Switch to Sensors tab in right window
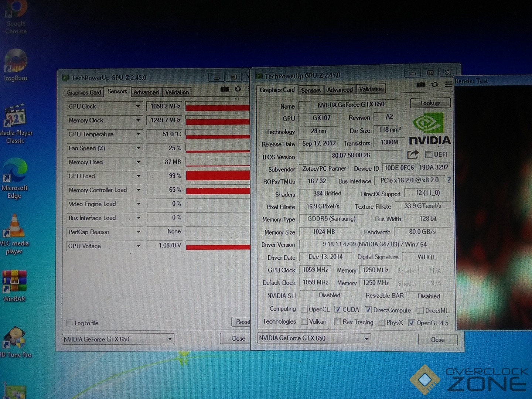Screen dimensions: 532x399 click(x=311, y=90)
